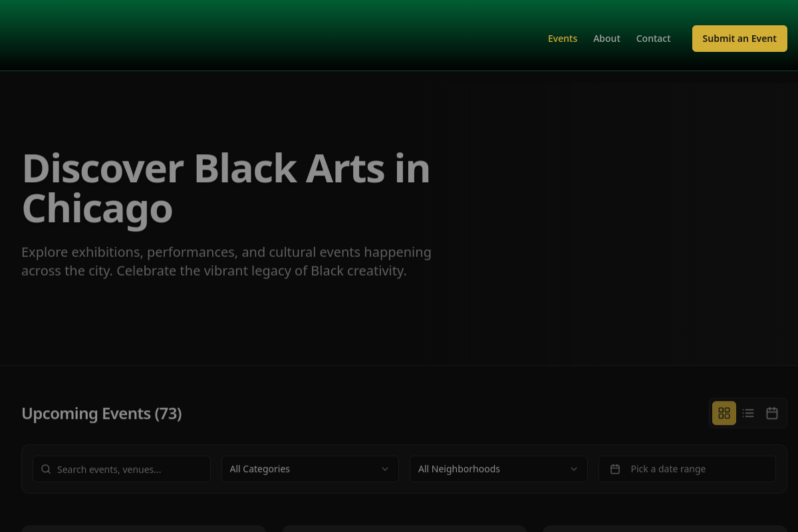Click the date range calendar icon
The image size is (798, 532).
click(x=615, y=469)
